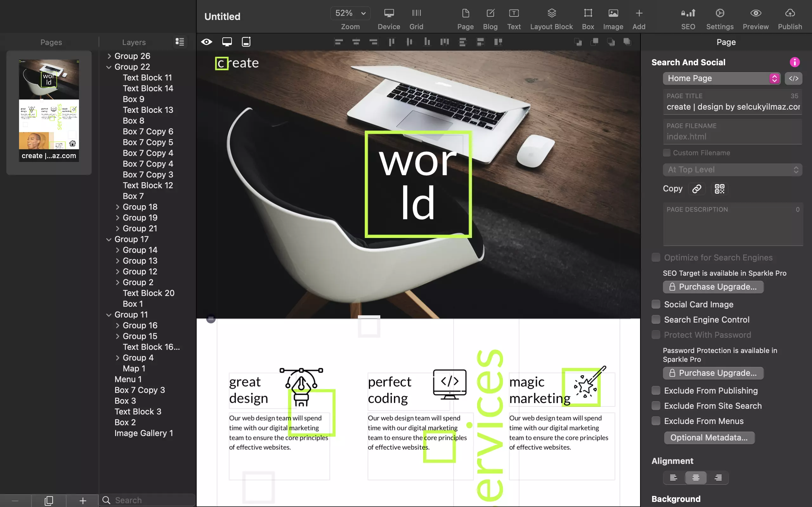Select the Page tab in top toolbar

[465, 17]
